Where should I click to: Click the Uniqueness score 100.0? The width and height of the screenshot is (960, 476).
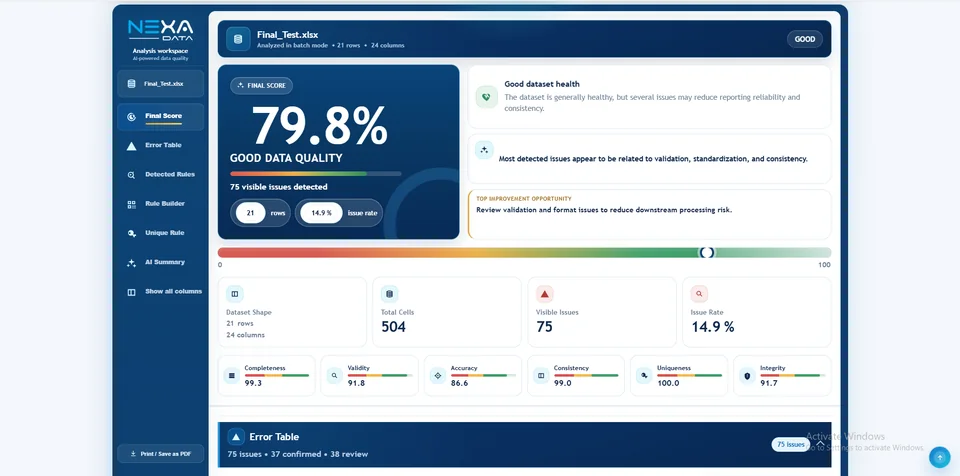coord(668,383)
